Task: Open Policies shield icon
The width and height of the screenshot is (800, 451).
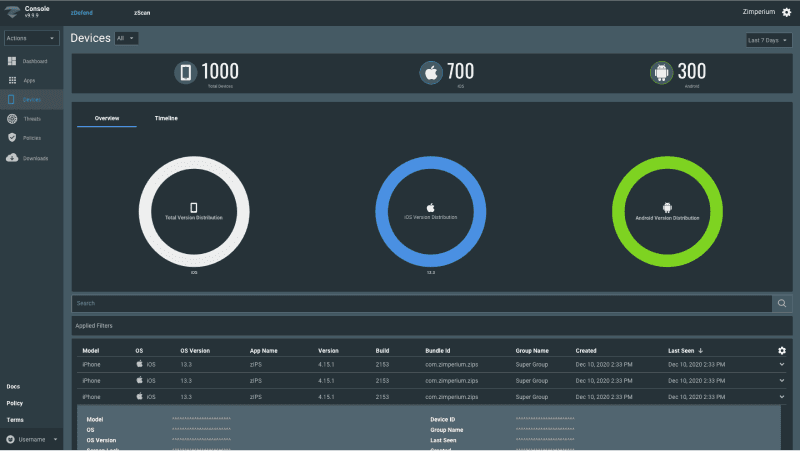Action: (12, 138)
